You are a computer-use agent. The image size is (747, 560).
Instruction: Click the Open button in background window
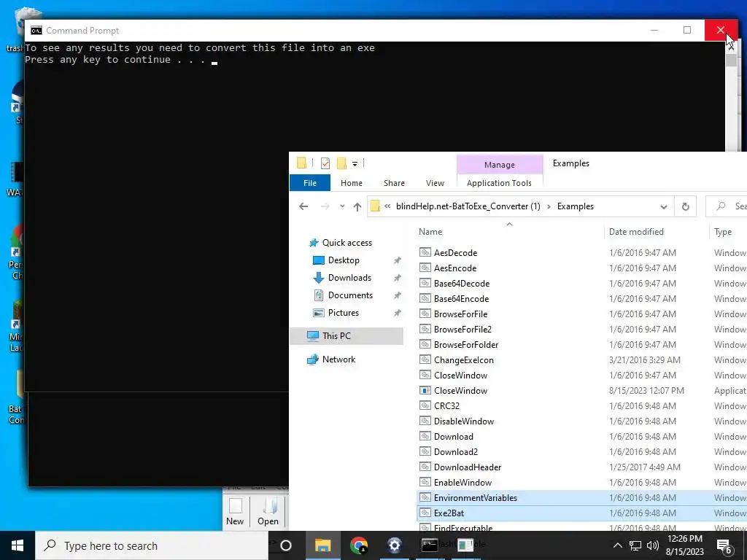coord(268,511)
